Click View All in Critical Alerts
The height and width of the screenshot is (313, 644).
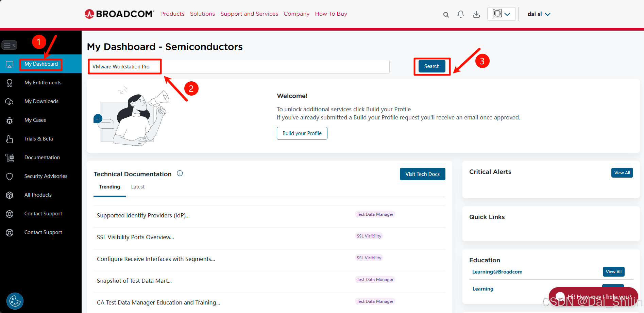point(622,173)
